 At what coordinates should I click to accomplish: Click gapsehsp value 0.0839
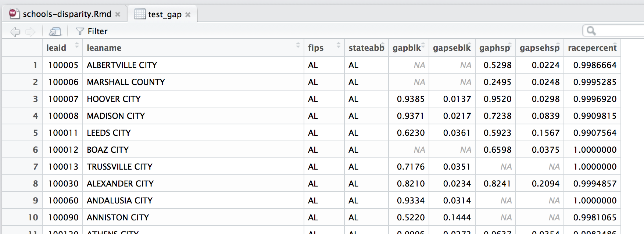[545, 116]
